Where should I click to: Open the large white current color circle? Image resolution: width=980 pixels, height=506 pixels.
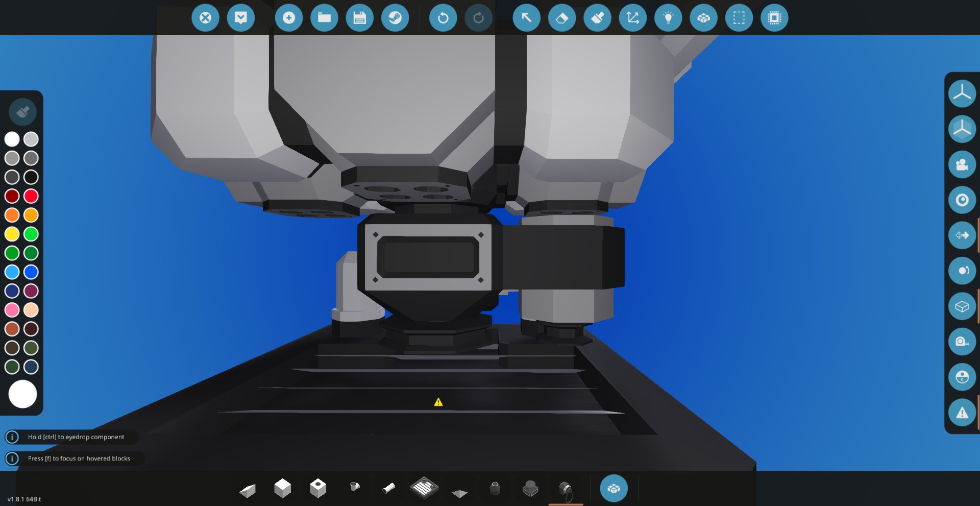[x=22, y=394]
